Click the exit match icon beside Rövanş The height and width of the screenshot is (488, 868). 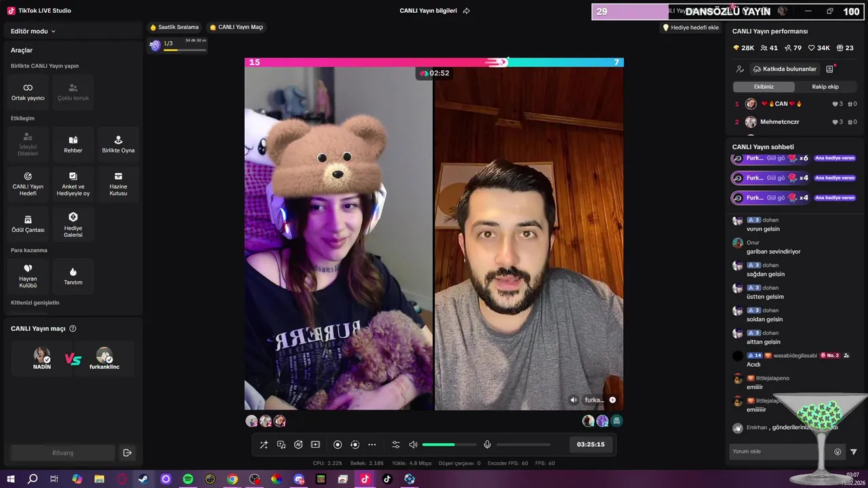point(127,453)
